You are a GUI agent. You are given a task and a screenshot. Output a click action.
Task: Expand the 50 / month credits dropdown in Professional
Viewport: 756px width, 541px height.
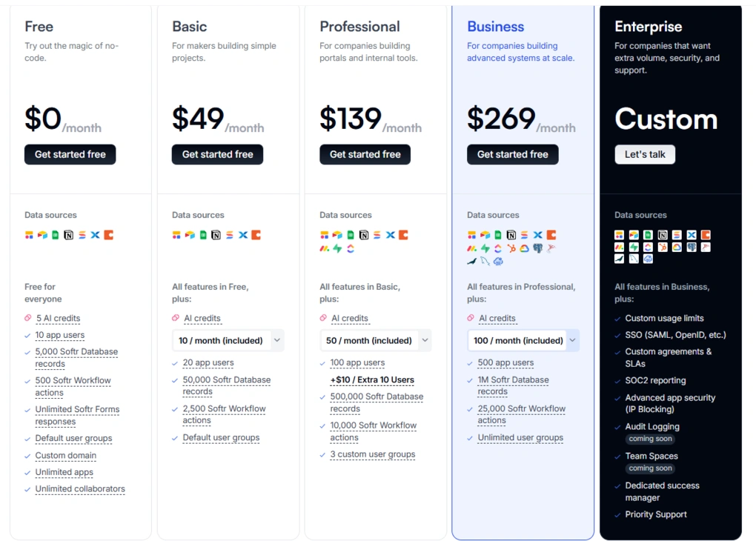pos(375,340)
